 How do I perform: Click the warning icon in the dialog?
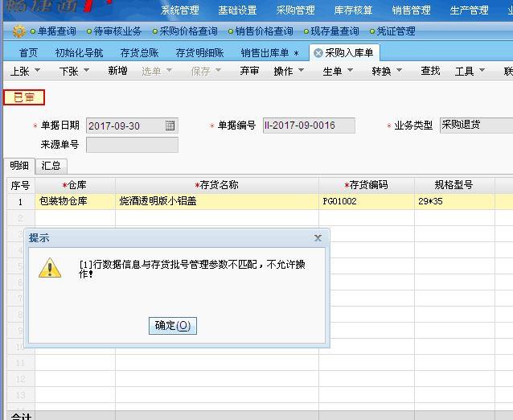pyautogui.click(x=50, y=268)
